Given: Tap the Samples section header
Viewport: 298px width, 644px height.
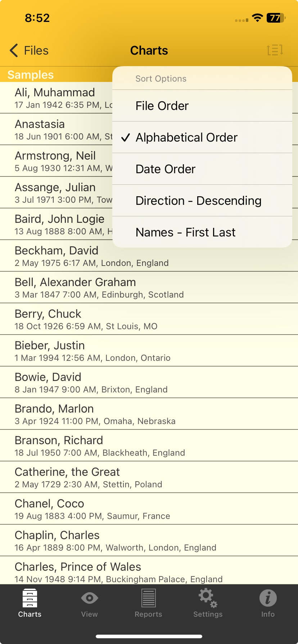Looking at the screenshot, I should click(x=31, y=75).
